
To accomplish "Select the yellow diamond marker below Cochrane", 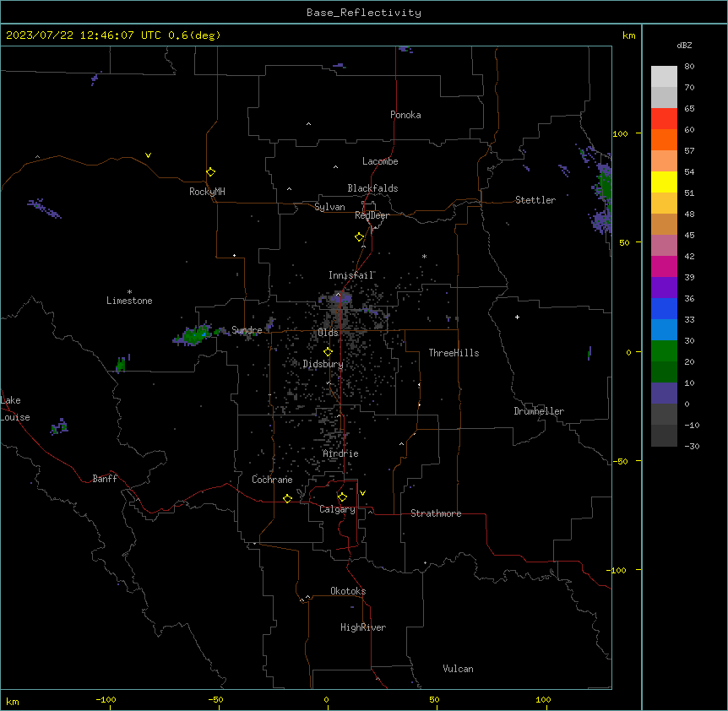I will point(287,498).
